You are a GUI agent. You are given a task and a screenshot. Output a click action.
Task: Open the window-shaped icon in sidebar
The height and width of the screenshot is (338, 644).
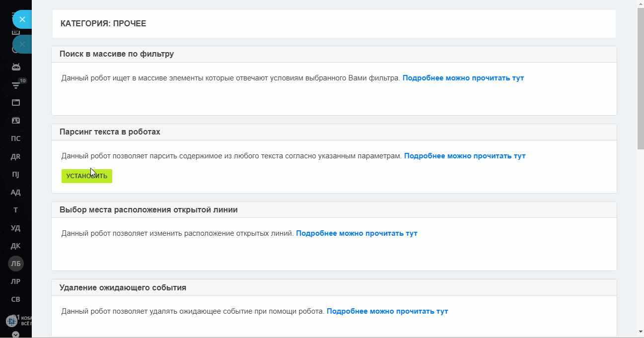coord(15,103)
